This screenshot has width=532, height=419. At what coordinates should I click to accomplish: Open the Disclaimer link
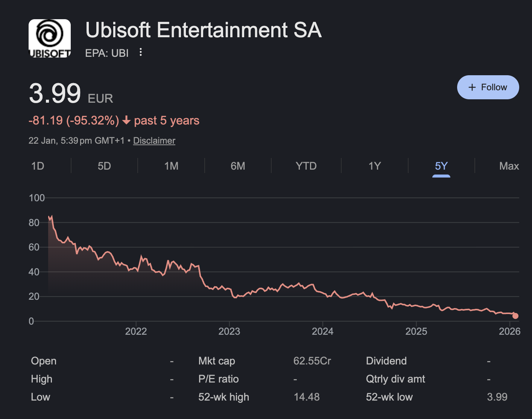coord(154,141)
